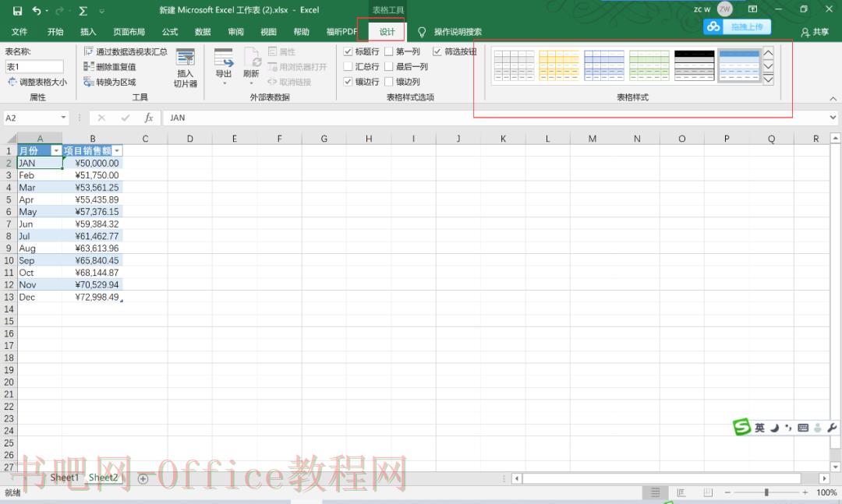842x504 pixels.
Task: Enable the 最后一列 last column checkbox
Action: tap(389, 66)
